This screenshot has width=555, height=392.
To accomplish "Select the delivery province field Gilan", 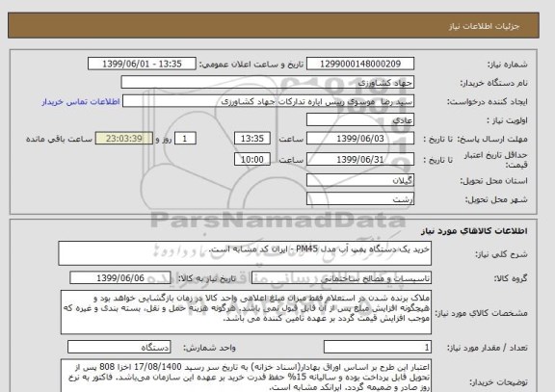I will pyautogui.click(x=360, y=180).
